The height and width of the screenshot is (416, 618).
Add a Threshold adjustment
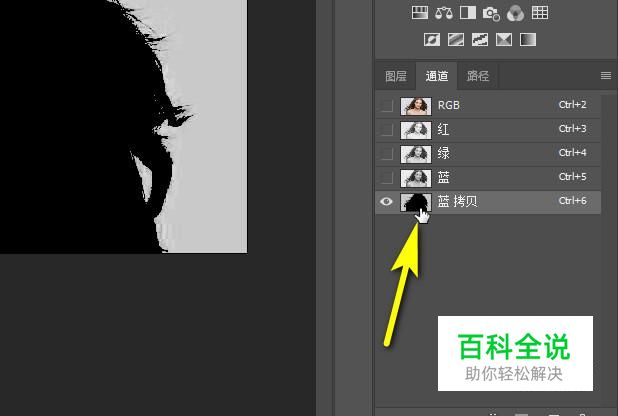click(480, 39)
